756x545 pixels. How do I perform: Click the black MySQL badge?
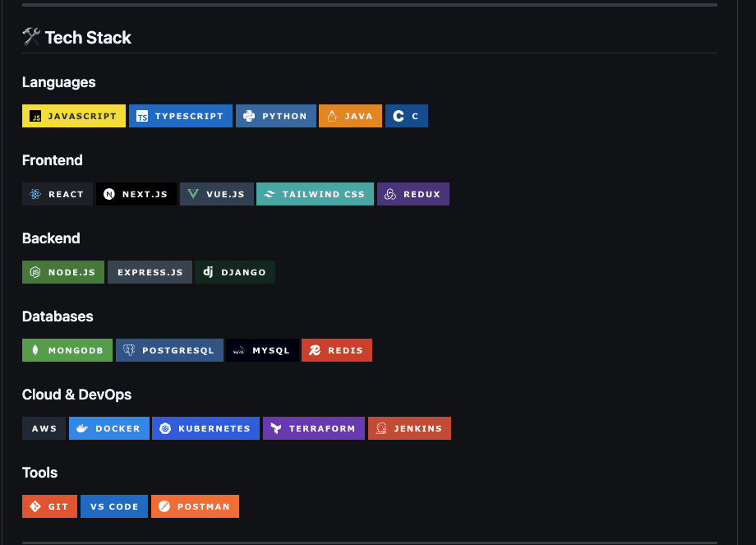coord(262,350)
